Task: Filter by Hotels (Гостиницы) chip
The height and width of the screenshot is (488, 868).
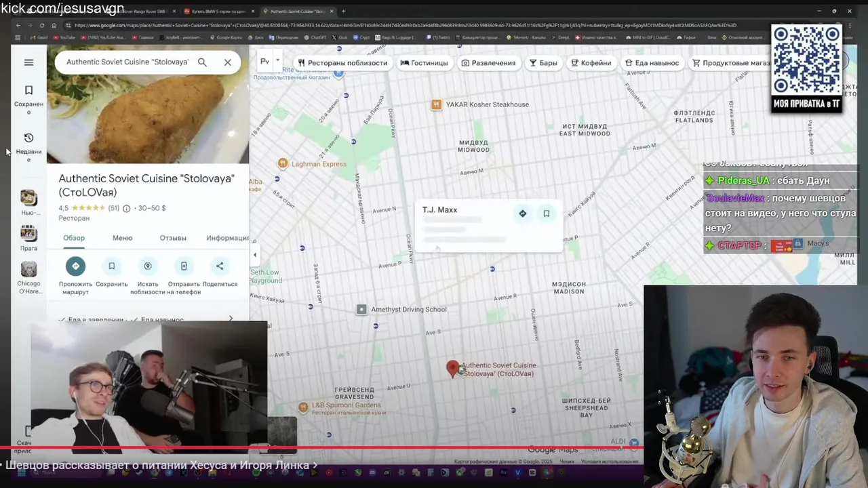Action: pos(425,62)
